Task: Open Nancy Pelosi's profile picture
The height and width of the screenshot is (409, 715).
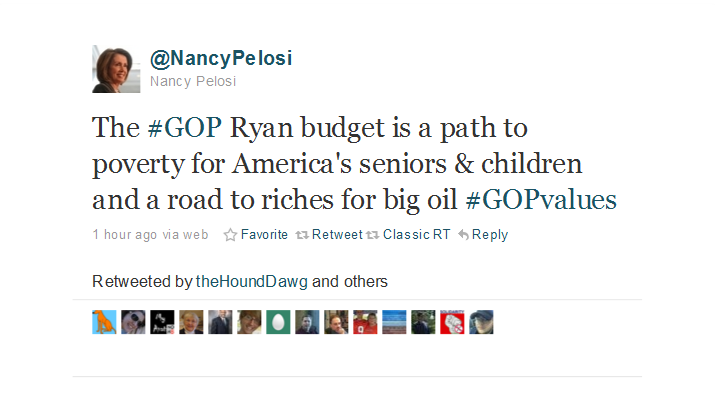Action: (x=115, y=69)
